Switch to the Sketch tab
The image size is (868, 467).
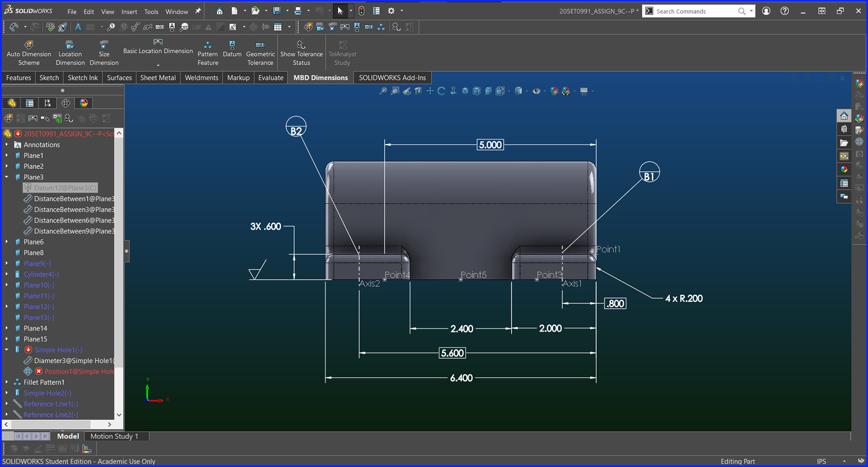coord(49,78)
